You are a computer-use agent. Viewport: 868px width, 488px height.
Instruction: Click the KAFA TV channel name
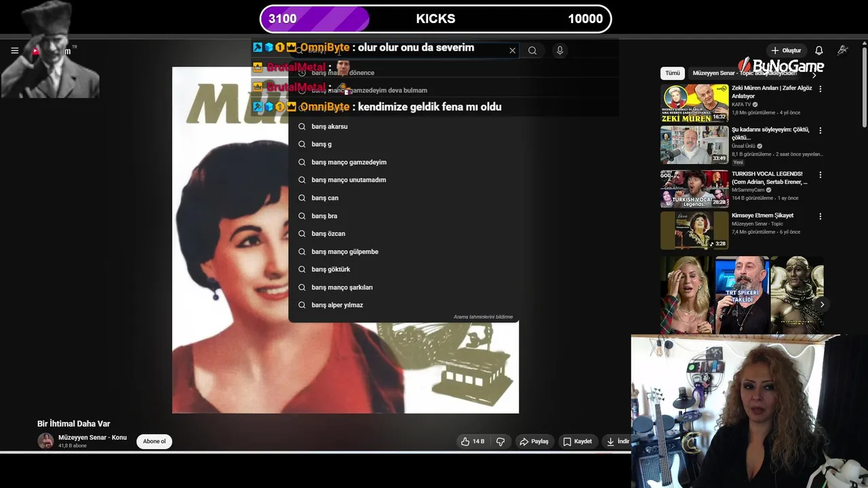pyautogui.click(x=741, y=104)
